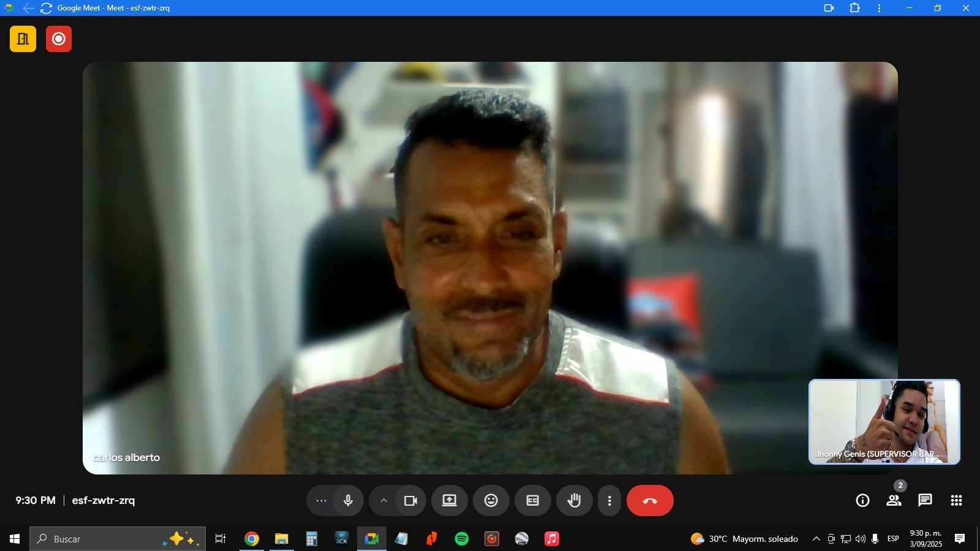Click the yellow extension icon top-left

[x=23, y=39]
